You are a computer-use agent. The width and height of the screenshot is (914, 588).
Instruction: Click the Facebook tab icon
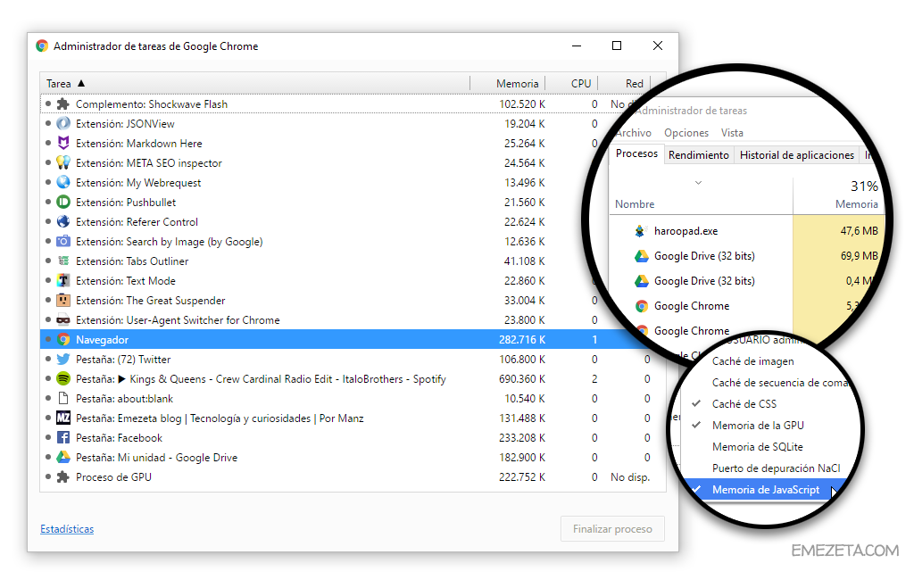click(63, 437)
